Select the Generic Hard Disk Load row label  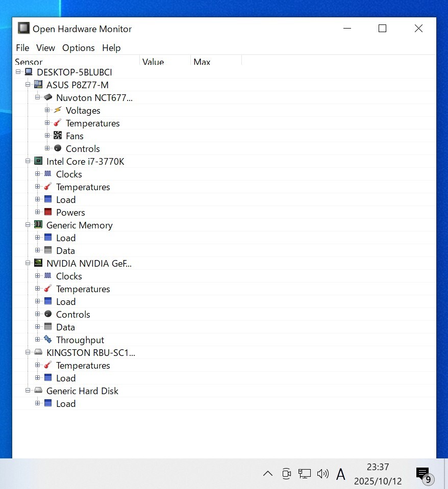coord(66,403)
